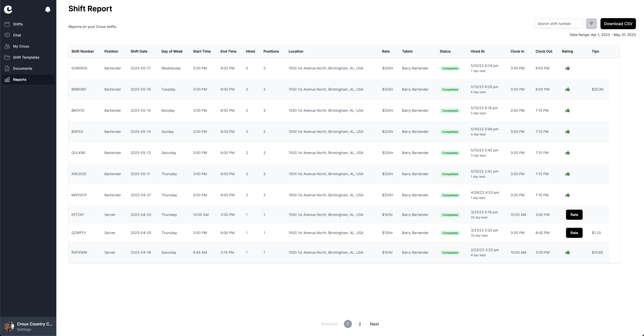Viewport: 644px width, 336px height.
Task: Rate the EFFZAT server shift
Action: 574,215
